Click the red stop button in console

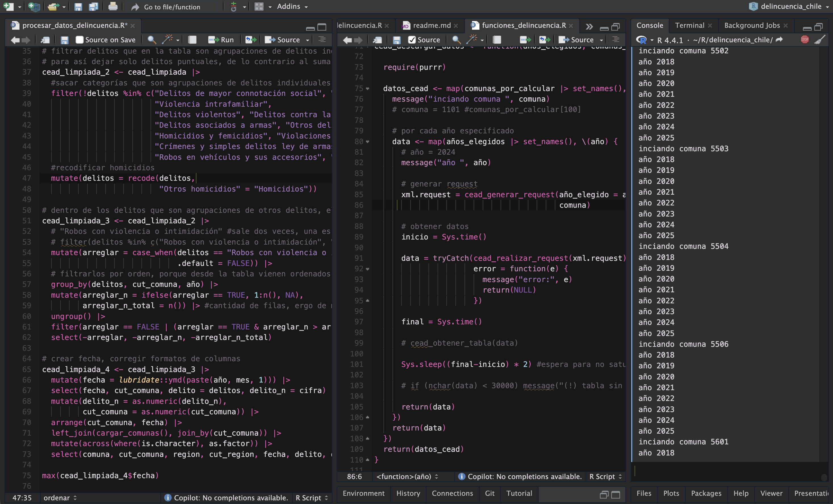pos(805,39)
